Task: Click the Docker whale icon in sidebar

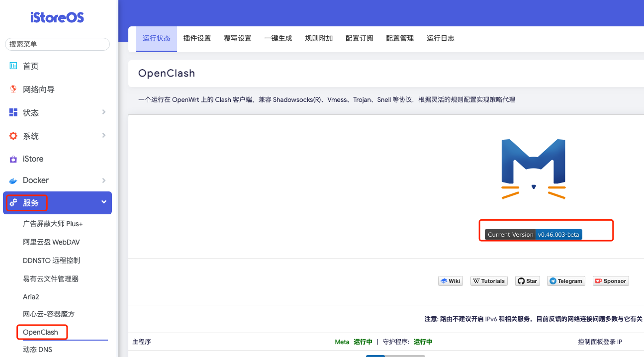Action: coord(13,180)
